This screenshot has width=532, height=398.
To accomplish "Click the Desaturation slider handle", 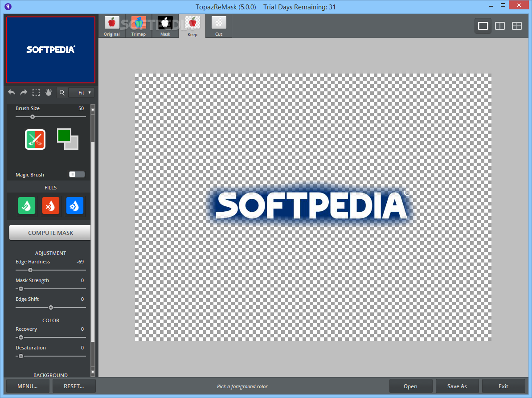I will click(21, 356).
